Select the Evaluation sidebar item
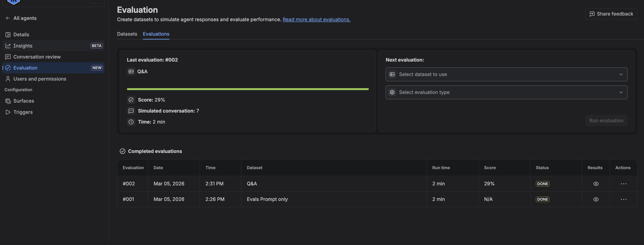The height and width of the screenshot is (245, 644). click(53, 68)
